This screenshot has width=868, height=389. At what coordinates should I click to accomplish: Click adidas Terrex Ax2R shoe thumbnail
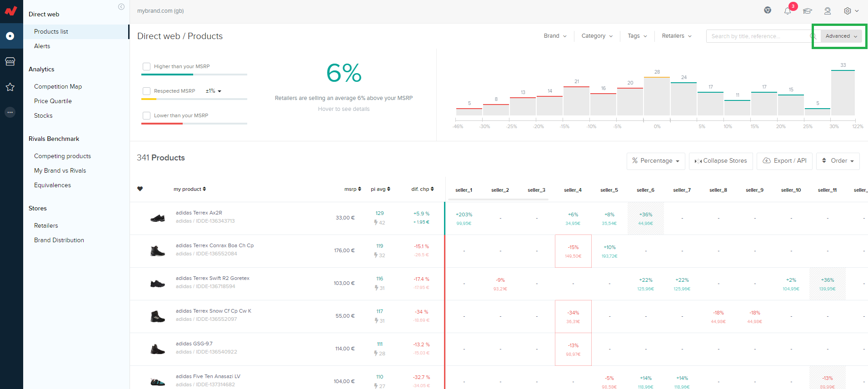[158, 218]
